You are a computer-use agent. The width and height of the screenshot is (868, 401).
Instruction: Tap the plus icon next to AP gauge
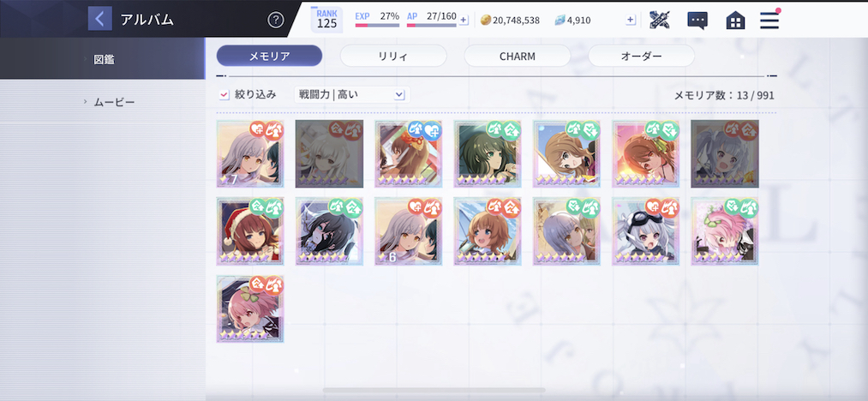[x=464, y=20]
